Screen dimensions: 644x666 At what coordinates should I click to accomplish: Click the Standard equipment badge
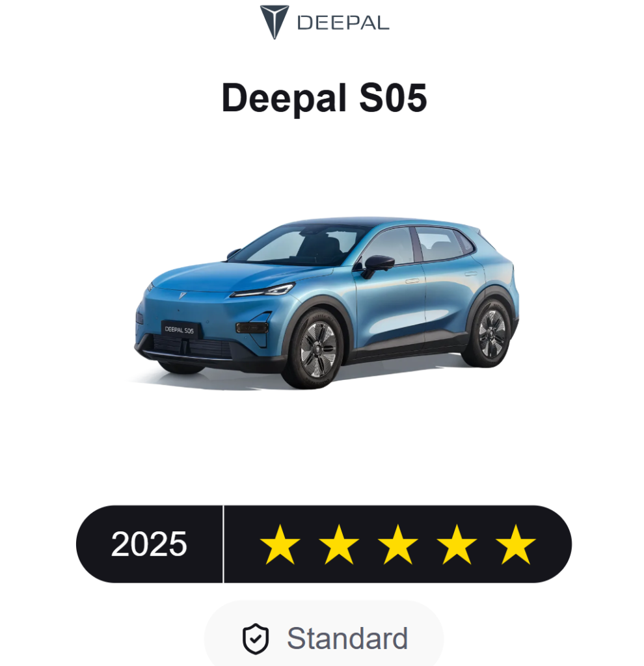[324, 639]
